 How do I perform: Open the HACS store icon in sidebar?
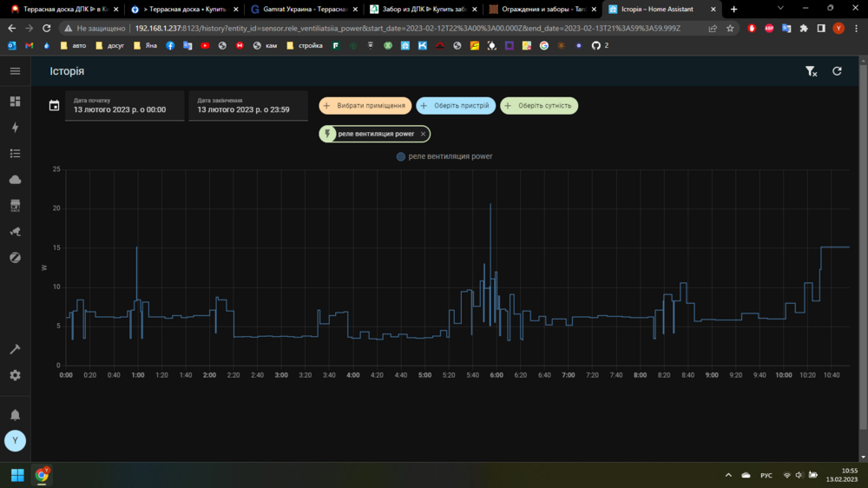click(x=15, y=206)
